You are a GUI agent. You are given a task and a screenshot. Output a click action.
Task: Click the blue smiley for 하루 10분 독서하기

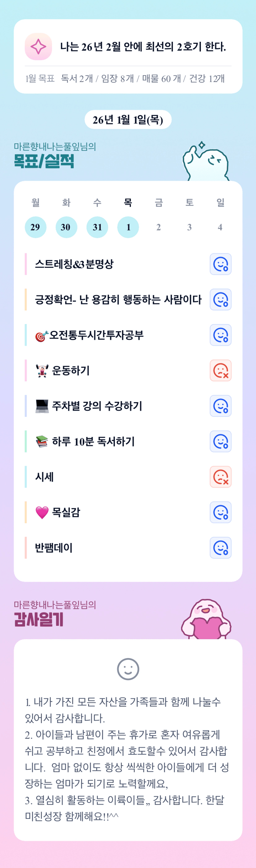point(221,441)
